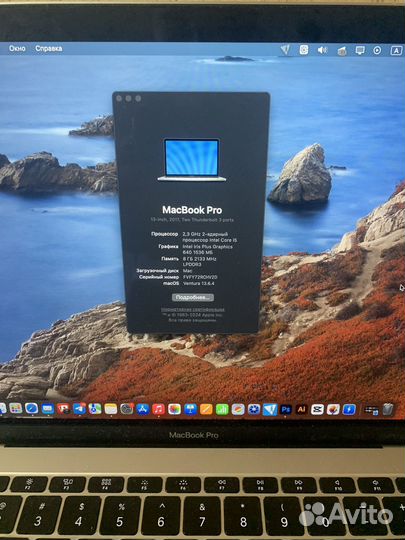
Task: Open the App Store icon in the Dock
Action: click(143, 409)
